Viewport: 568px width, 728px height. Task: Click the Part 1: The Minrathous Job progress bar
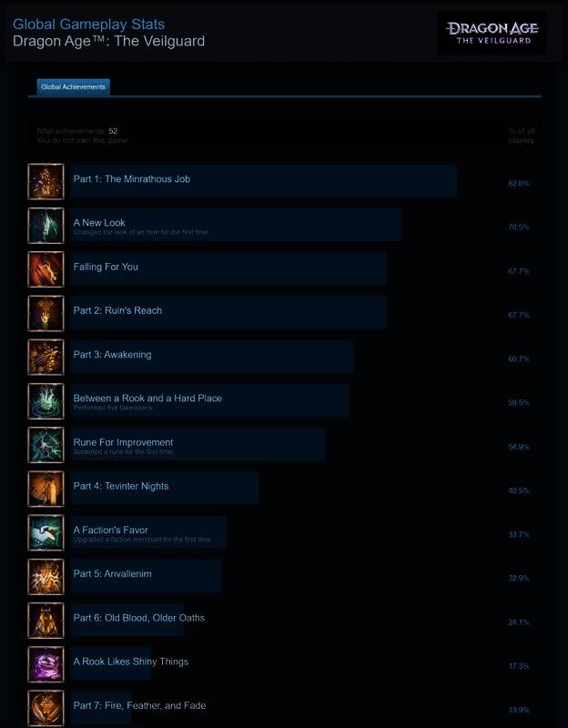point(264,181)
